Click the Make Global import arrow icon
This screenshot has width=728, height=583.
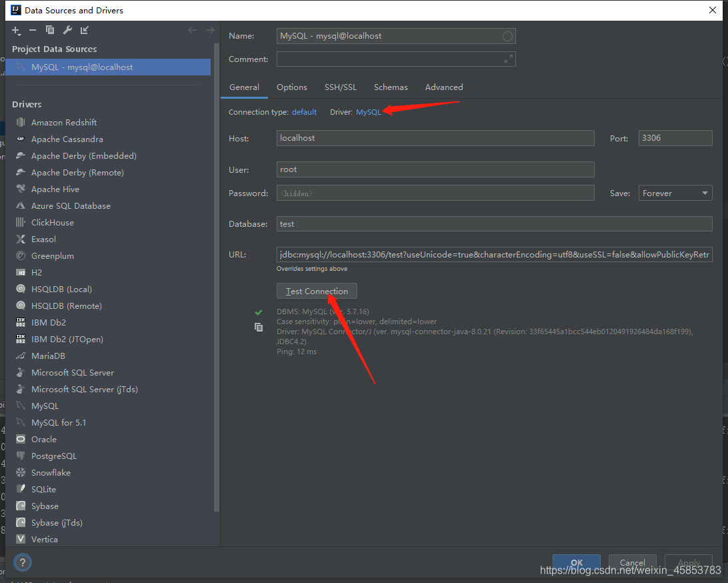[84, 30]
